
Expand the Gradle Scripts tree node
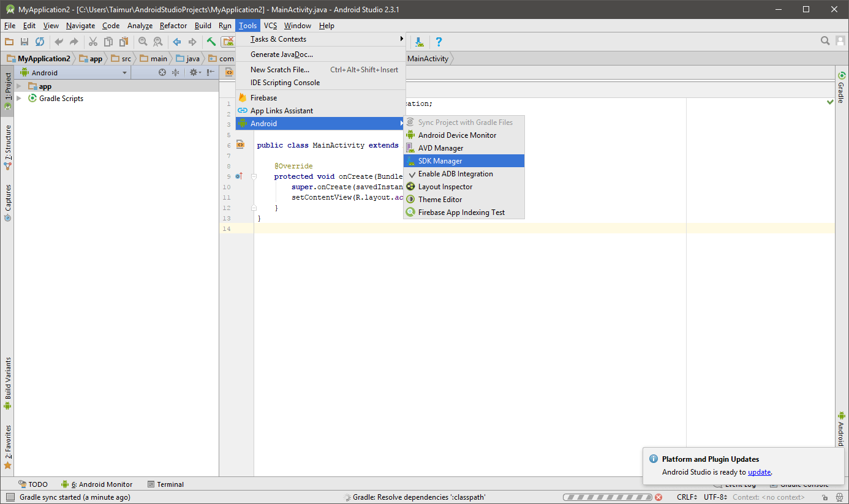(x=19, y=99)
